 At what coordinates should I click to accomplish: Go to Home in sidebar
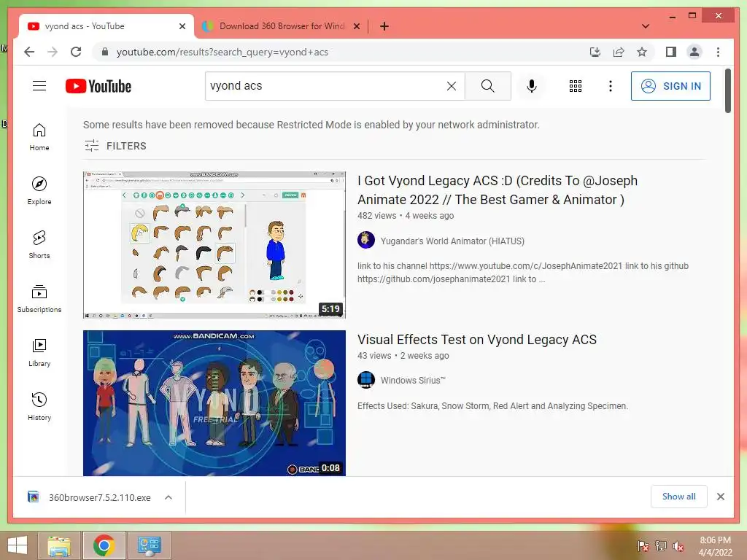[x=39, y=137]
